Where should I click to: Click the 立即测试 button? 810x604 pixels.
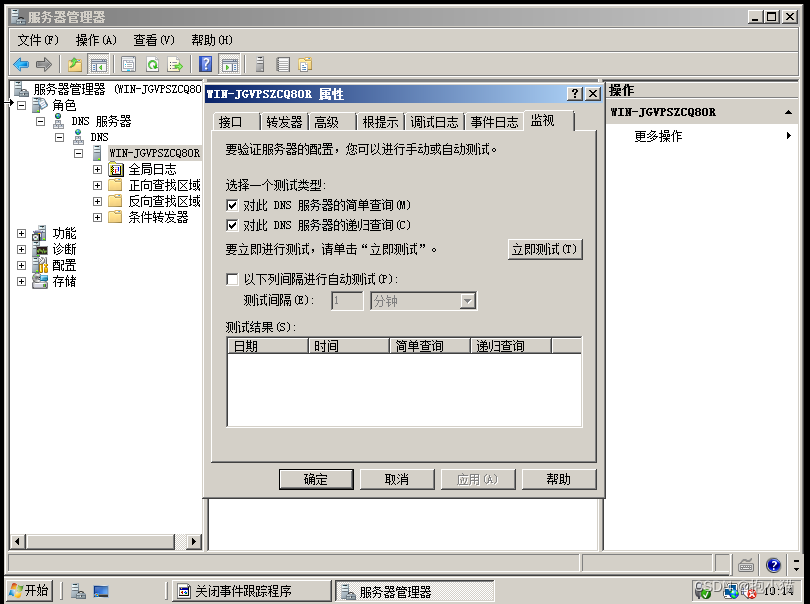pyautogui.click(x=544, y=249)
